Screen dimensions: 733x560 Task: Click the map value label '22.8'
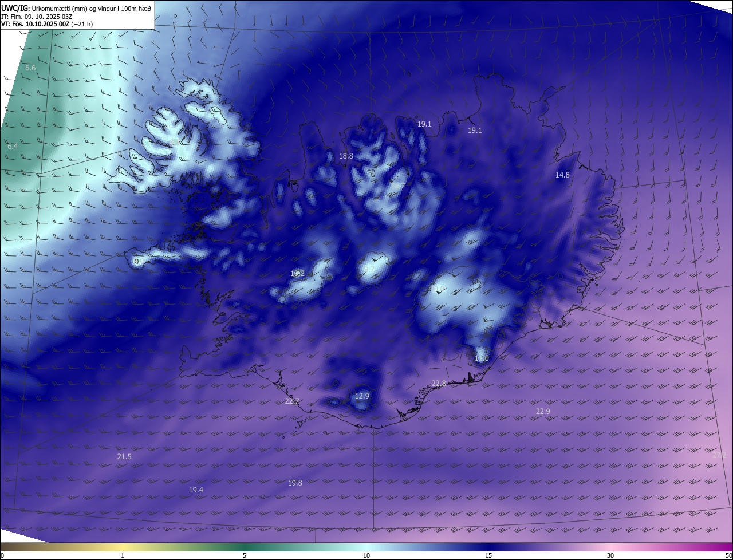click(x=439, y=384)
